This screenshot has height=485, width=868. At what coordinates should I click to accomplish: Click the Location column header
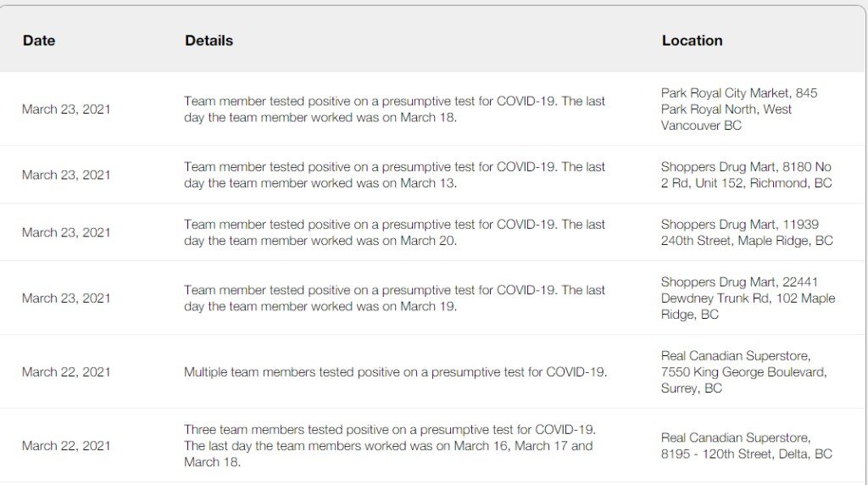click(x=692, y=41)
